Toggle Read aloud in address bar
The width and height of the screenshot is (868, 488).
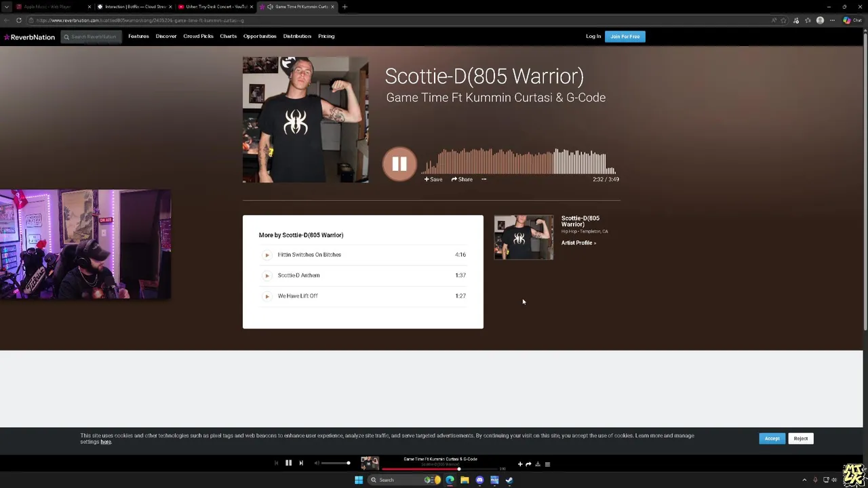774,20
